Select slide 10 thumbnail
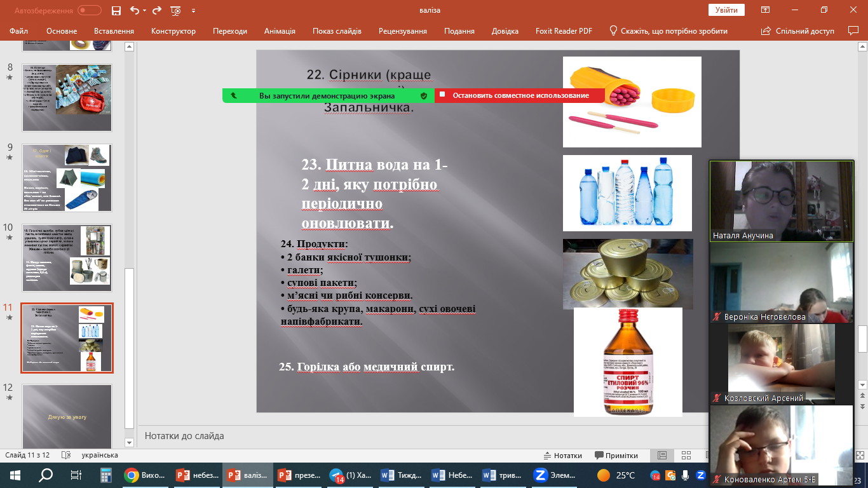868x488 pixels. tap(67, 258)
